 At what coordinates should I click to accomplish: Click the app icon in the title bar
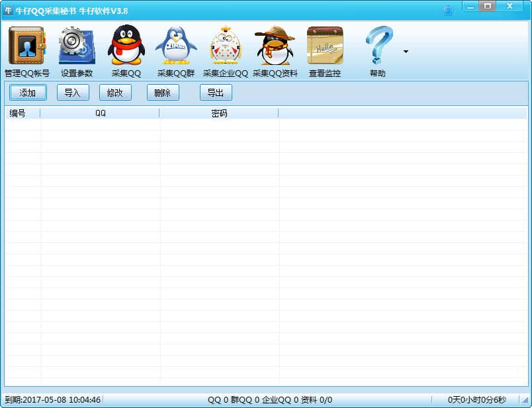(8, 11)
